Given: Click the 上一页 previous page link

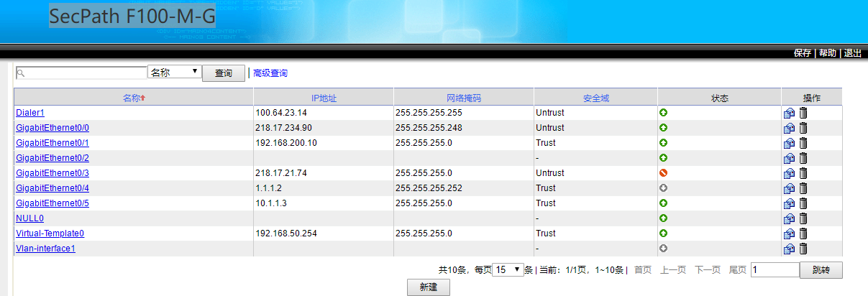Looking at the screenshot, I should click(672, 270).
